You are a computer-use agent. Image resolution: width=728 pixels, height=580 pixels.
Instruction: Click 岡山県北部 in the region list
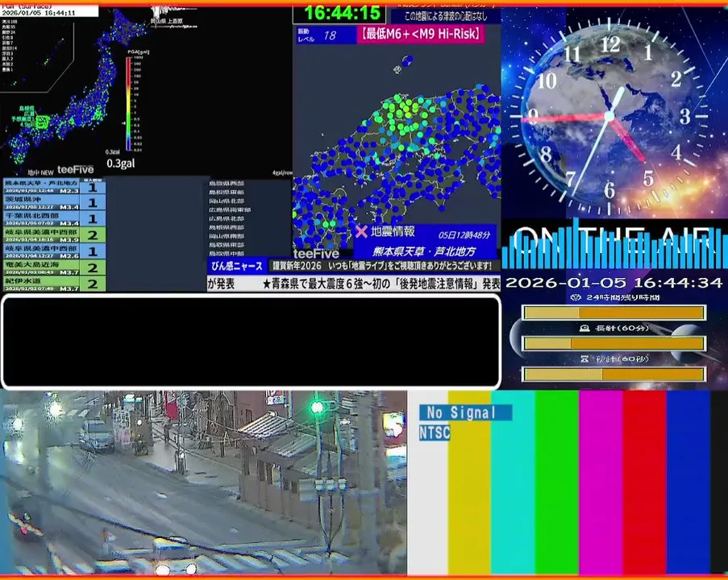pyautogui.click(x=226, y=201)
